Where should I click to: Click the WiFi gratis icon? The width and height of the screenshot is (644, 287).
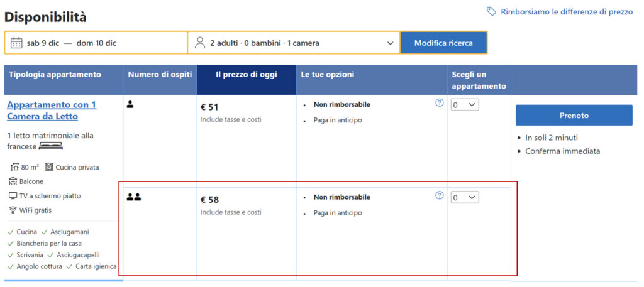(x=13, y=210)
